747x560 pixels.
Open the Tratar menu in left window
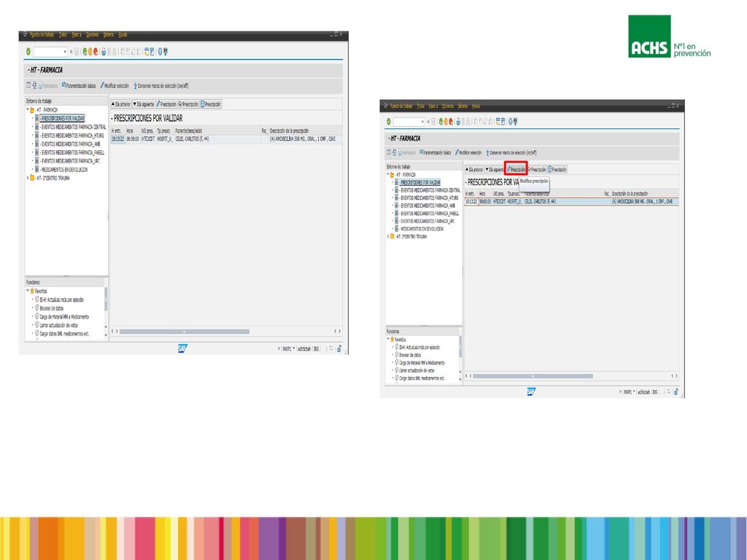[63, 35]
